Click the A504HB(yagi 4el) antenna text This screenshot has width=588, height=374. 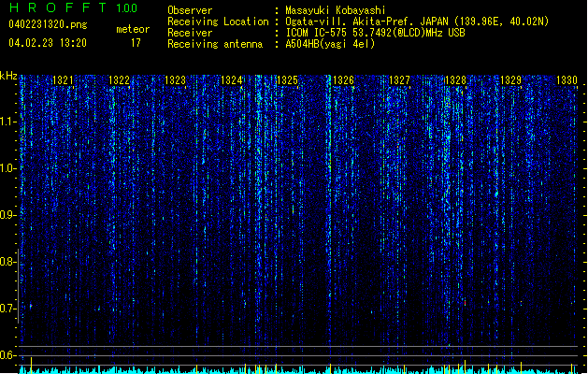[x=330, y=44]
